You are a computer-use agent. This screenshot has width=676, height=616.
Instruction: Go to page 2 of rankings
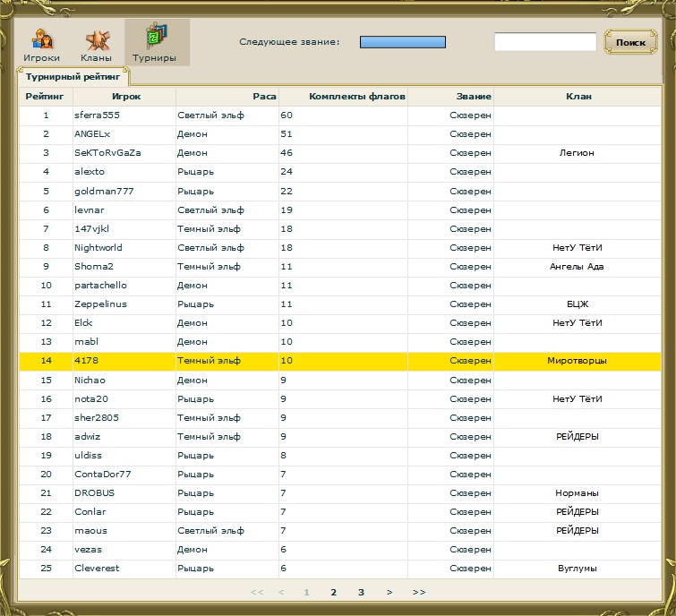pyautogui.click(x=333, y=593)
